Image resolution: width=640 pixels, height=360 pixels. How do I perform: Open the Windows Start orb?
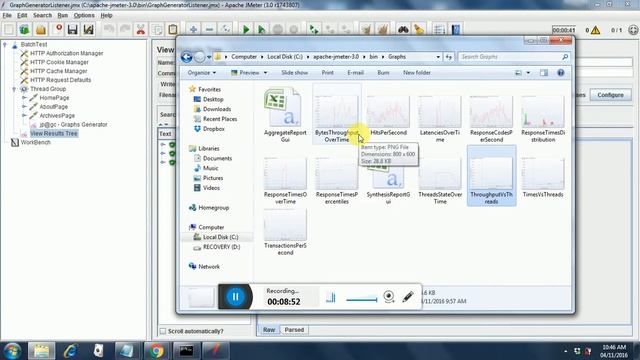[12, 351]
